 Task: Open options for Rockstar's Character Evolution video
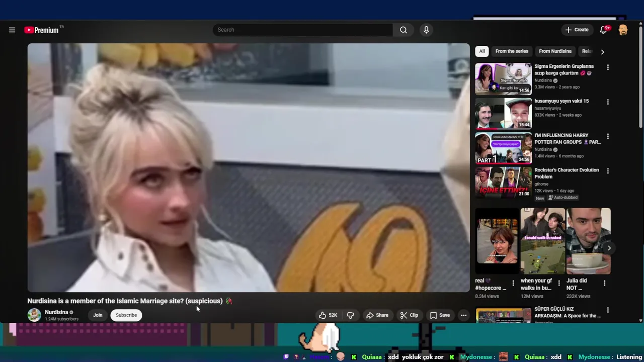point(608,171)
